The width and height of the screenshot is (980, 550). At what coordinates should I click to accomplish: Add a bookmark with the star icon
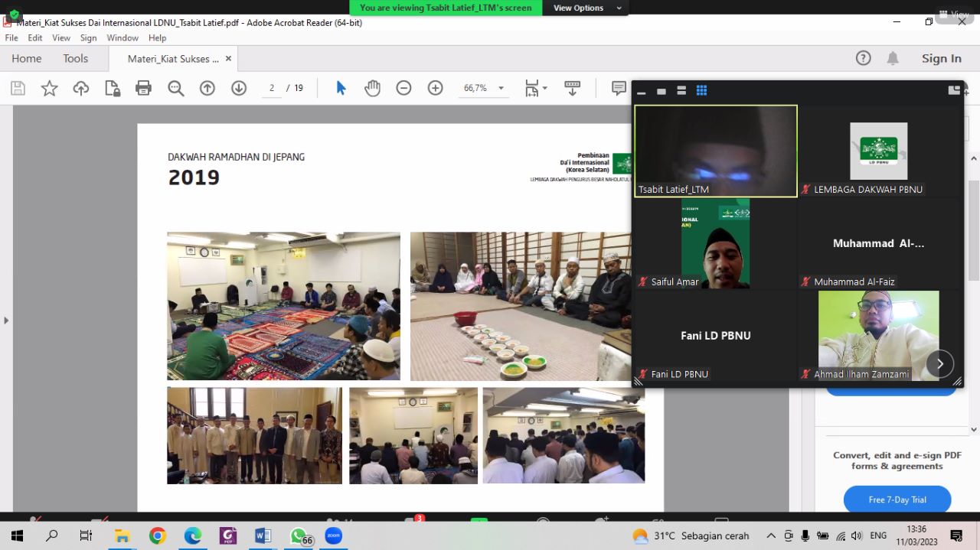click(x=50, y=88)
